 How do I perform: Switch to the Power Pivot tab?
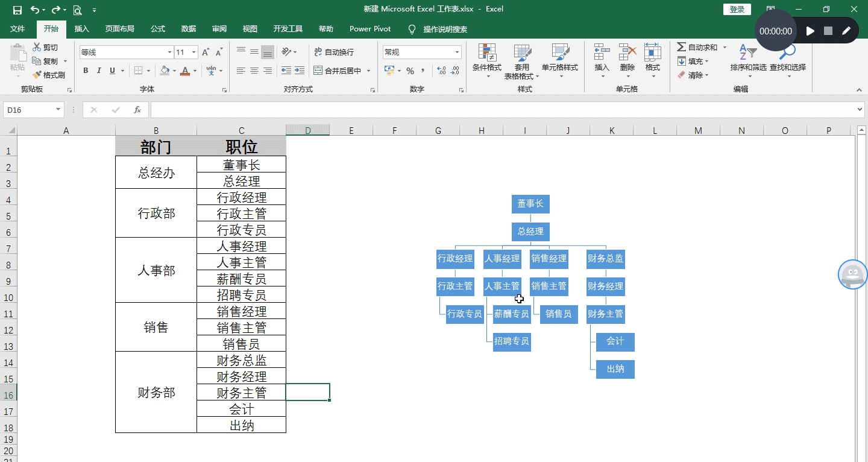(370, 28)
